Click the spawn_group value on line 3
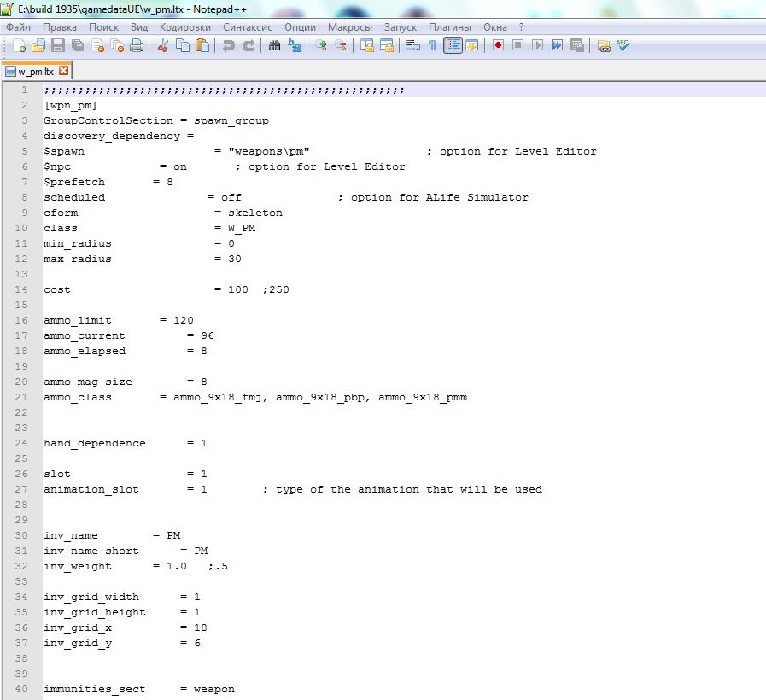 [231, 120]
